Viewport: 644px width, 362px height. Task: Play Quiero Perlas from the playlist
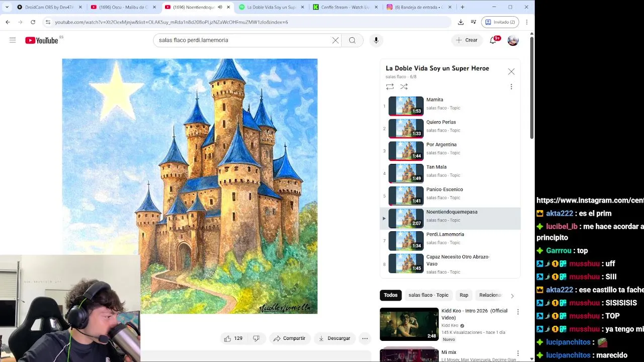pos(450,129)
